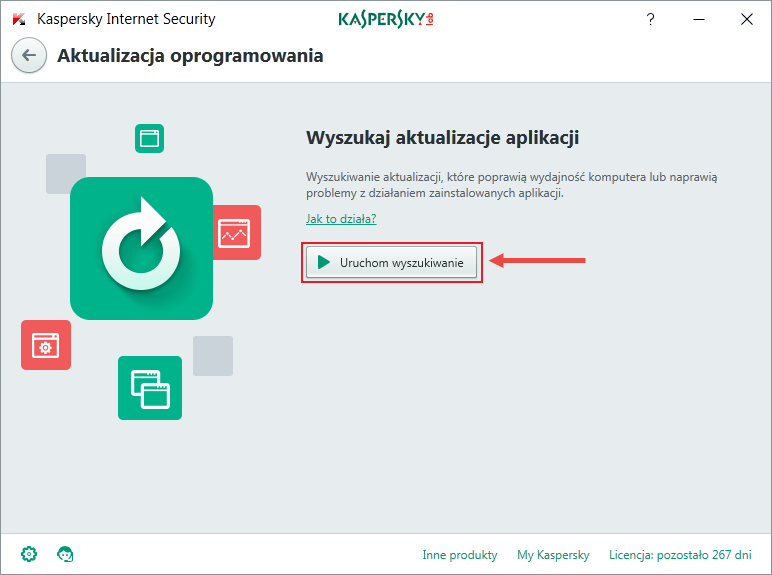The width and height of the screenshot is (772, 575).
Task: Go back using the arrow button
Action: (x=29, y=55)
